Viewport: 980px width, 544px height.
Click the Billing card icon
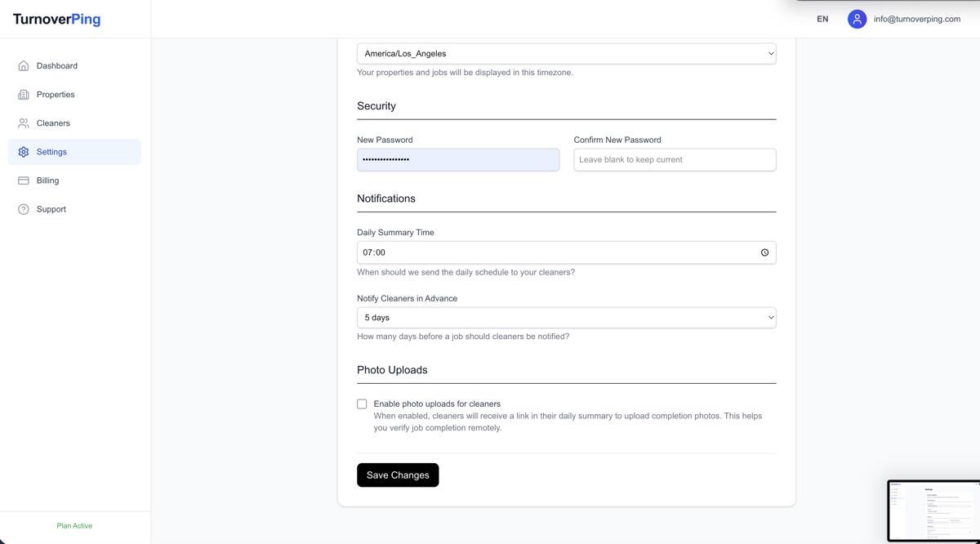(24, 181)
